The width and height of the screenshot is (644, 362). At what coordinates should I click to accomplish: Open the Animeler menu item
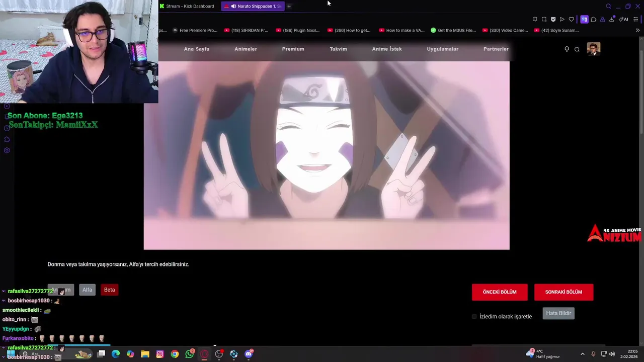click(x=246, y=49)
